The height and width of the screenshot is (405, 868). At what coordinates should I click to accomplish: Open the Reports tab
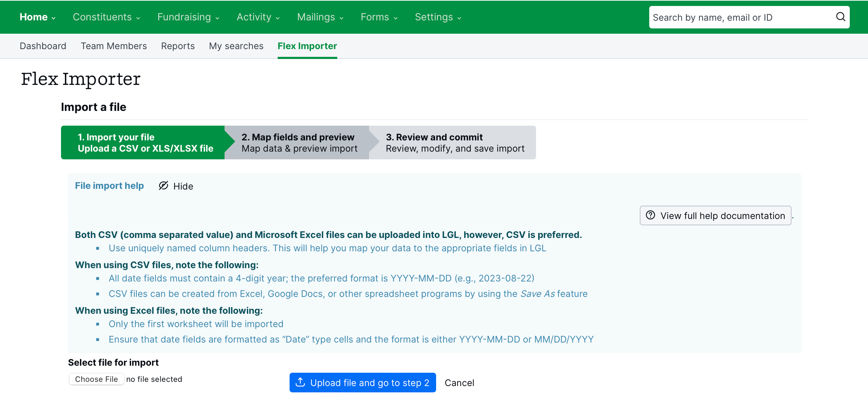[178, 46]
